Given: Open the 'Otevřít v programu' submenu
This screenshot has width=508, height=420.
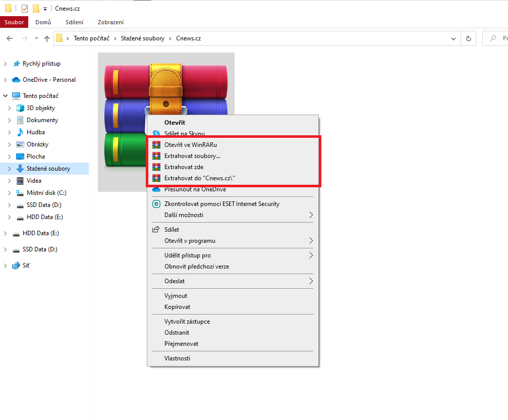Looking at the screenshot, I should click(233, 241).
